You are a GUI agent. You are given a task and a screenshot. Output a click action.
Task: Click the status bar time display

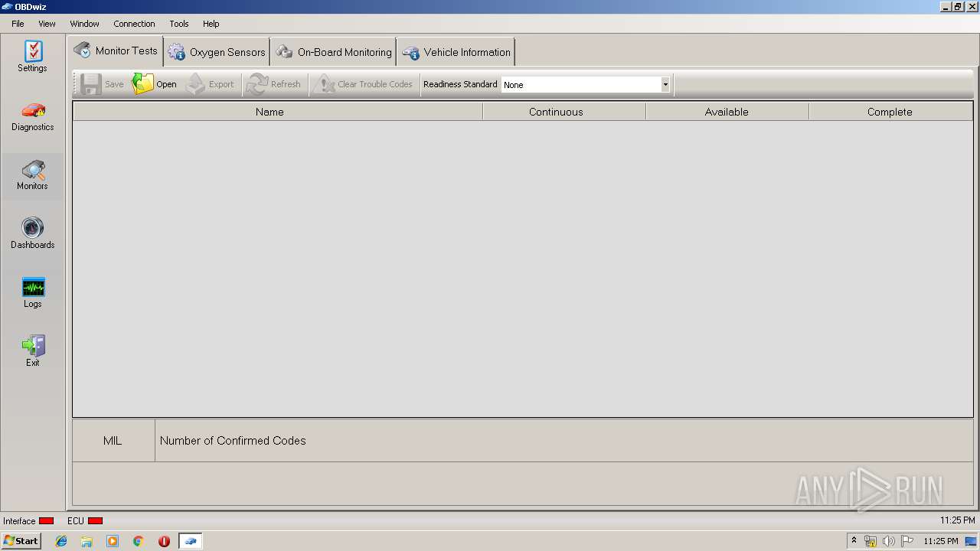[958, 520]
